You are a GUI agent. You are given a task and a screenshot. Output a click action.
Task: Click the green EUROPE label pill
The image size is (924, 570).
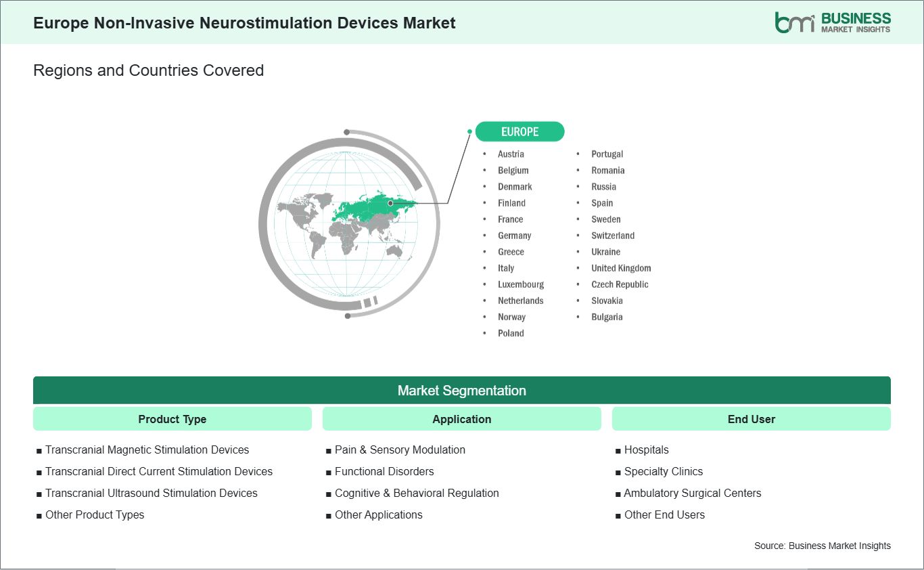pyautogui.click(x=519, y=131)
